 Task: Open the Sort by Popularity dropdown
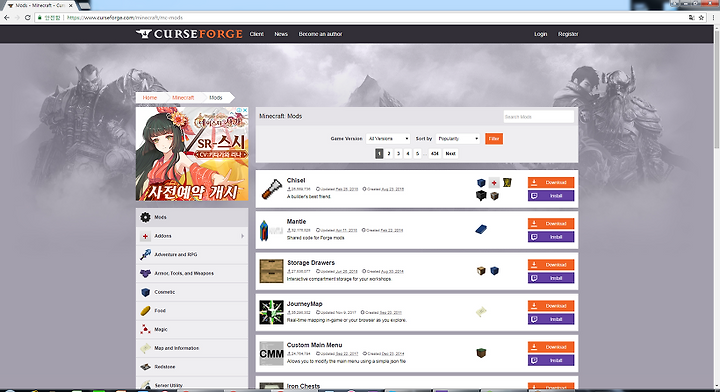[x=457, y=139]
